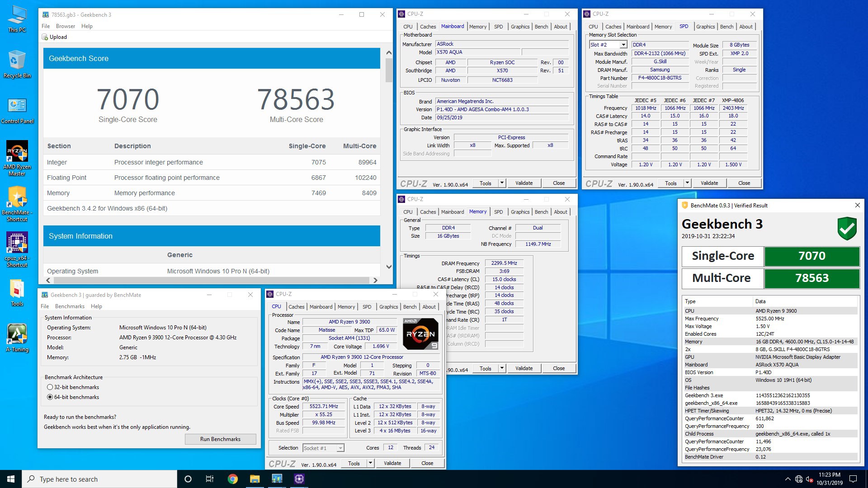
Task: Launch the cpuz_x64 Shortcut desktop icon
Action: coord(17,249)
